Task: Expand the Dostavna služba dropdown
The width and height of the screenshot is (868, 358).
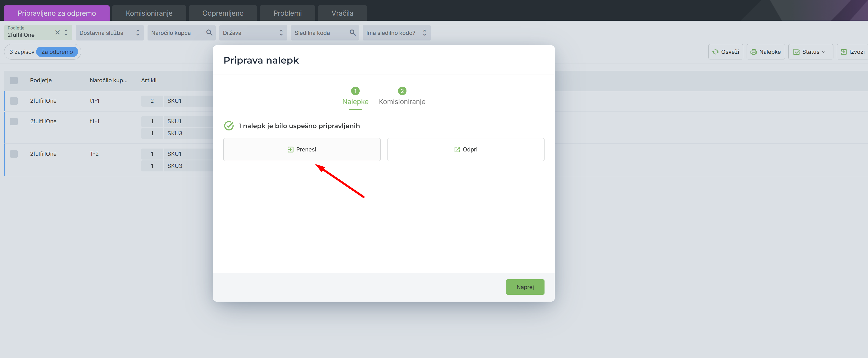Action: (x=110, y=33)
